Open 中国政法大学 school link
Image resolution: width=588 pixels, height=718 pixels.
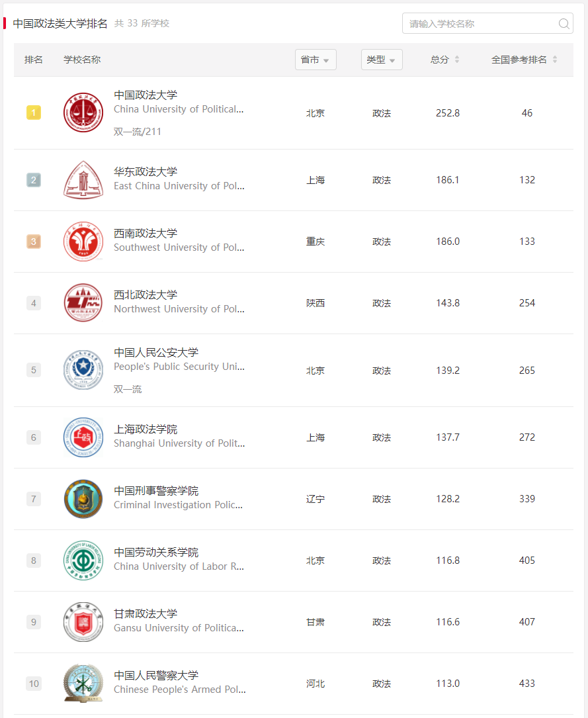pyautogui.click(x=146, y=95)
